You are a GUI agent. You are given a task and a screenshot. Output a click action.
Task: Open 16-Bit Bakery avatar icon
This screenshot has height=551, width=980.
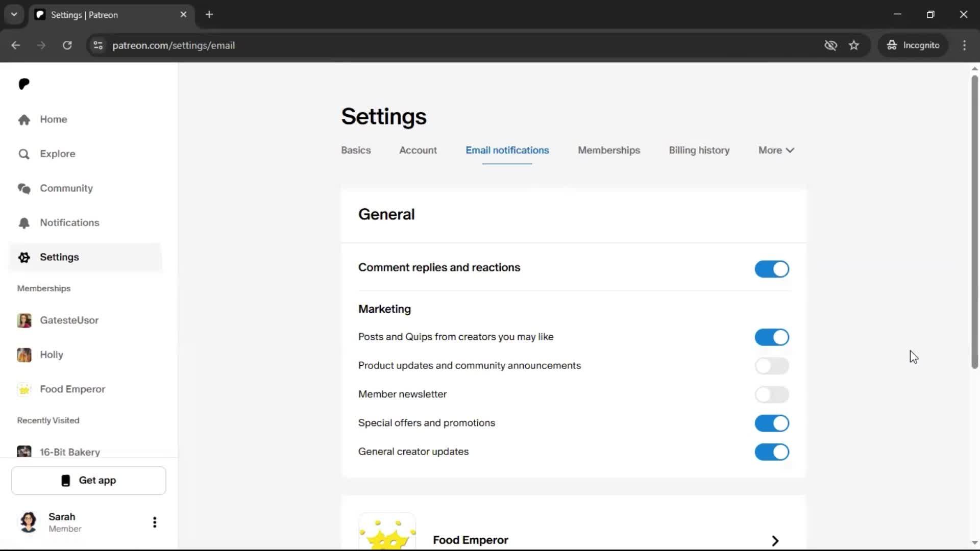coord(24,452)
